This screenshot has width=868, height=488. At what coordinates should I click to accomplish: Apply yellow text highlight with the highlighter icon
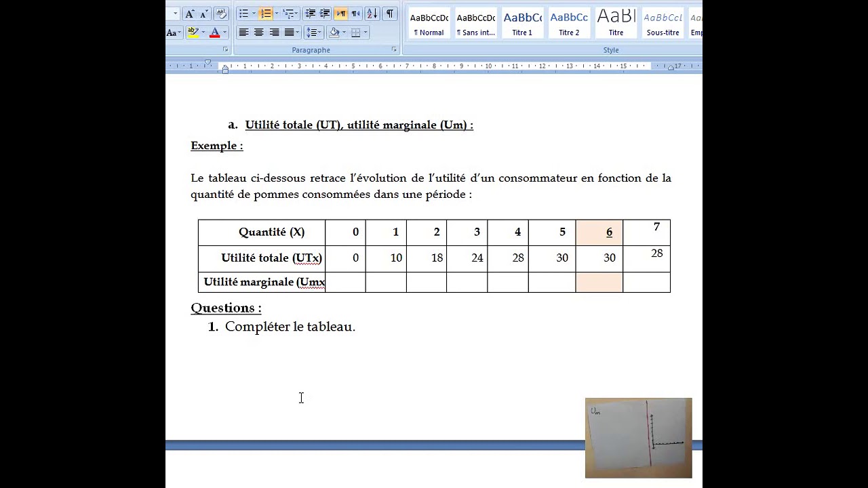(193, 32)
